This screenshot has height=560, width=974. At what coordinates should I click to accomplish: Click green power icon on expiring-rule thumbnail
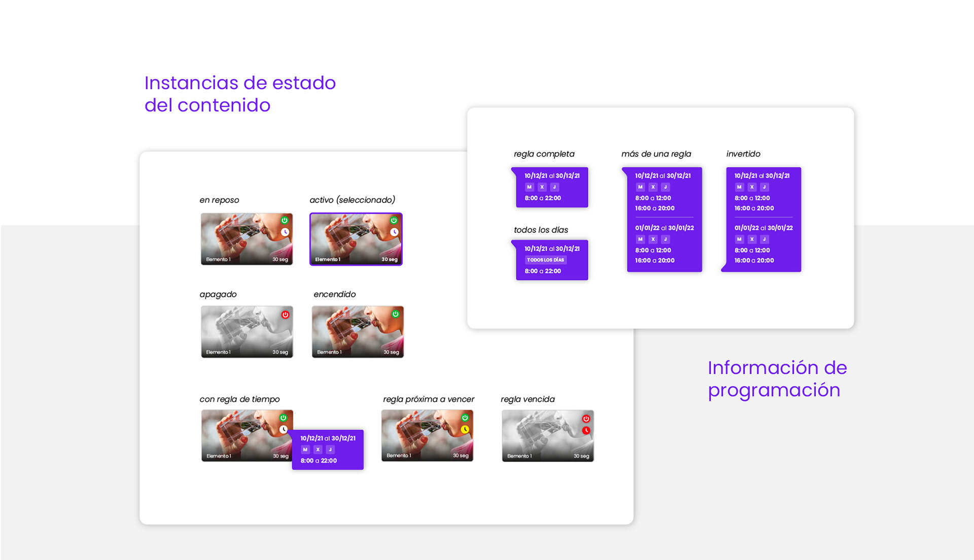coord(465,417)
